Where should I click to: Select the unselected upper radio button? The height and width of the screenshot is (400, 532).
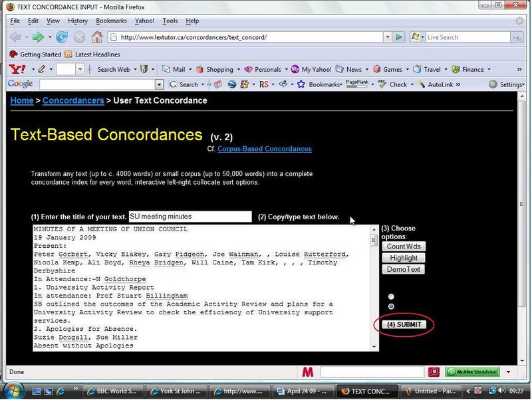391,297
